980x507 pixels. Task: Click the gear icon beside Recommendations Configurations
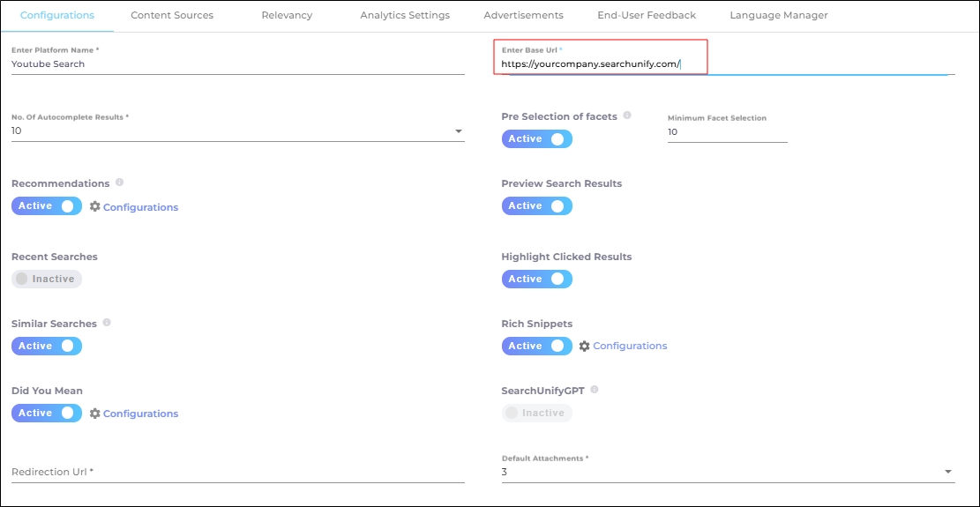pyautogui.click(x=95, y=206)
